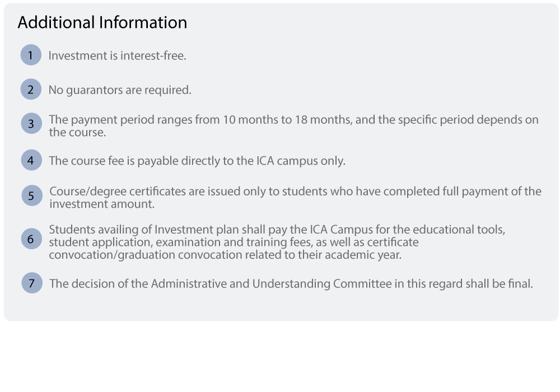Click the Administrative and Understanding Committee statement
560x392 pixels.
point(291,284)
